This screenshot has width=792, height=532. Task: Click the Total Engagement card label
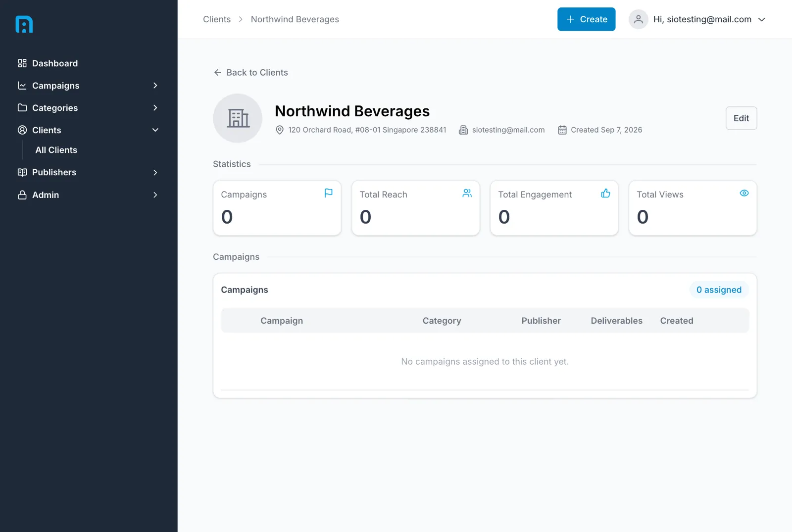(x=535, y=194)
